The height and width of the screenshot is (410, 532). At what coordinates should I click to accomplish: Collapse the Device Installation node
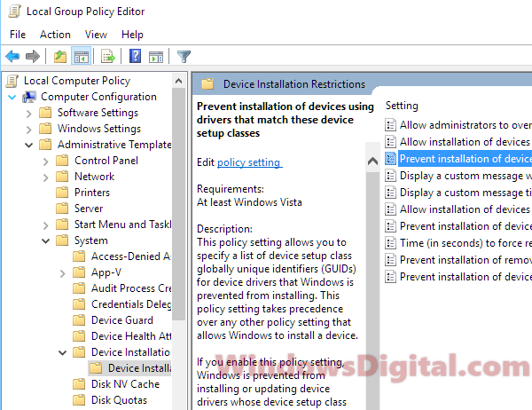coord(63,352)
